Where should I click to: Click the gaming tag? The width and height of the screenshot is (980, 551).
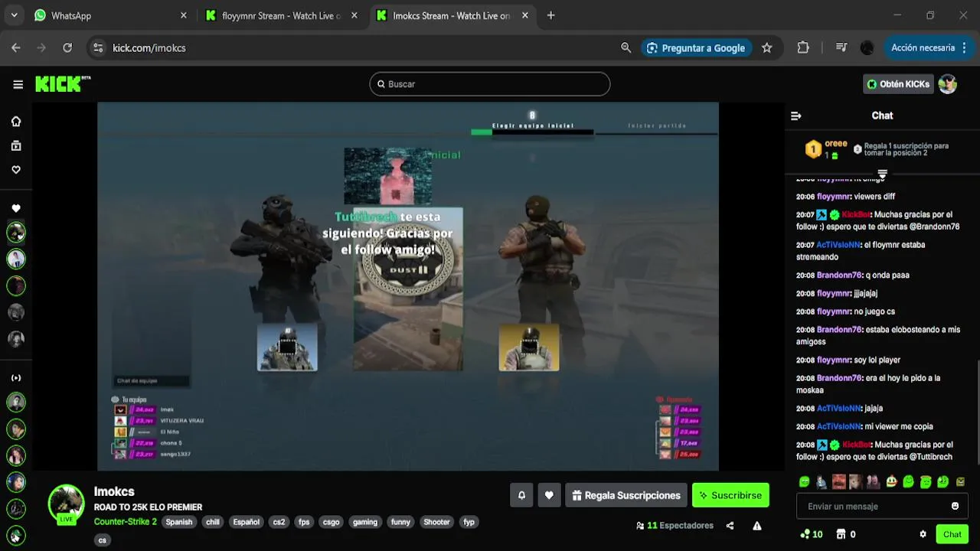tap(365, 522)
